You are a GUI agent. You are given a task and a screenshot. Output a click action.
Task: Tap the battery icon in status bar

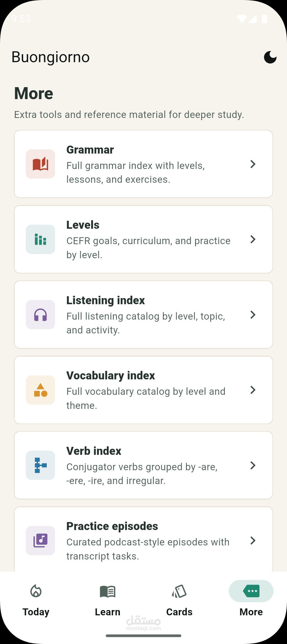pos(264,19)
